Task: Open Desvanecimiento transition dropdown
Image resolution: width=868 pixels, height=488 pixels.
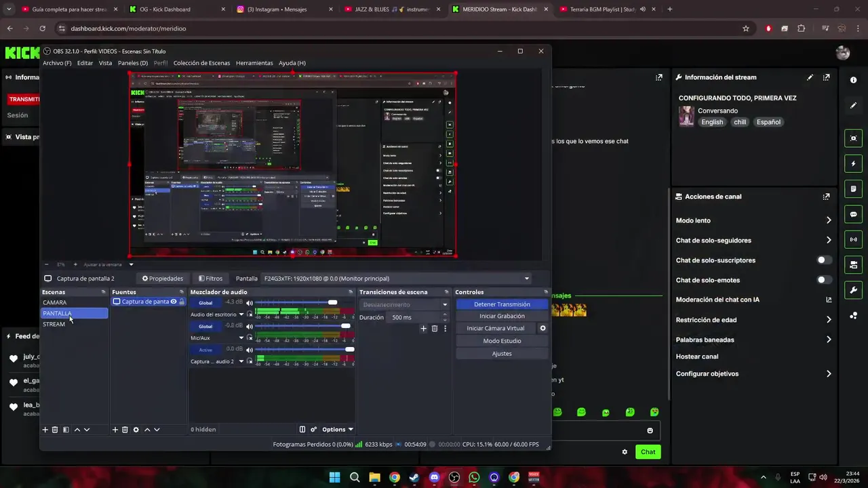Action: (404, 304)
